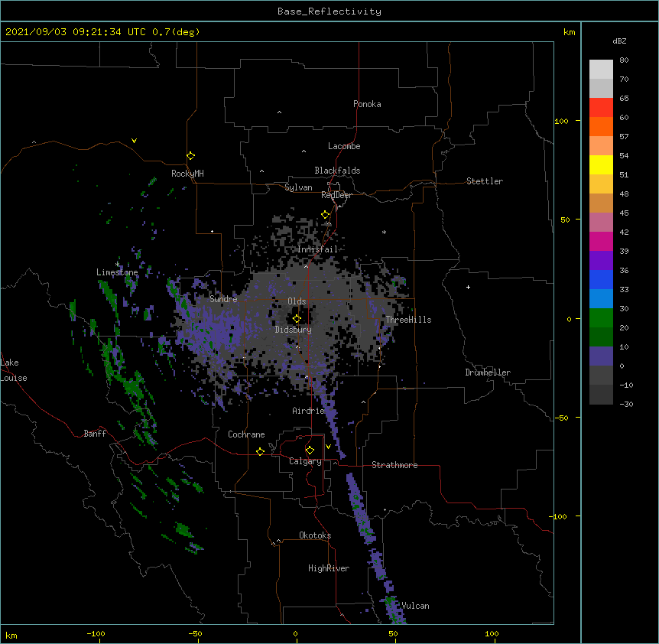The height and width of the screenshot is (644, 659).
Task: Pick the yellow 54–51 dBZ legend swatch
Action: [x=601, y=164]
